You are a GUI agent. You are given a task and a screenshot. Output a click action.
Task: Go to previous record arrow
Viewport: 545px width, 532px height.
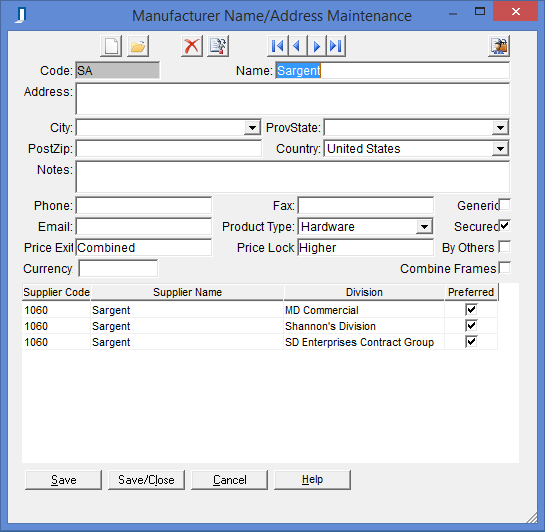(297, 46)
